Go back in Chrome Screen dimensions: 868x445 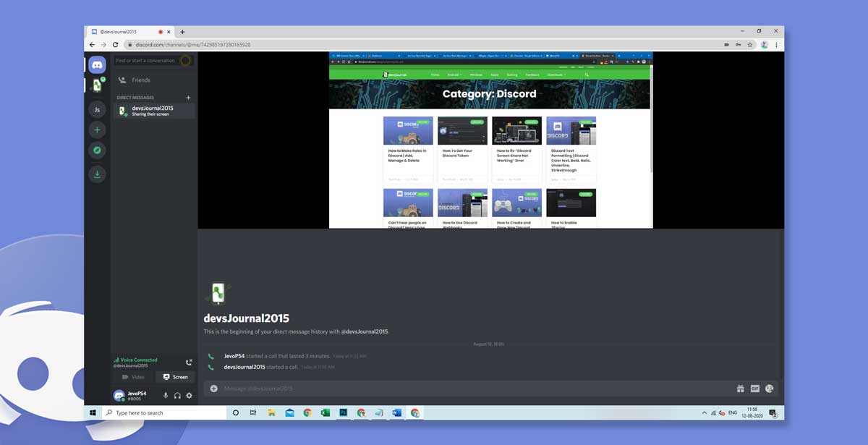click(92, 45)
